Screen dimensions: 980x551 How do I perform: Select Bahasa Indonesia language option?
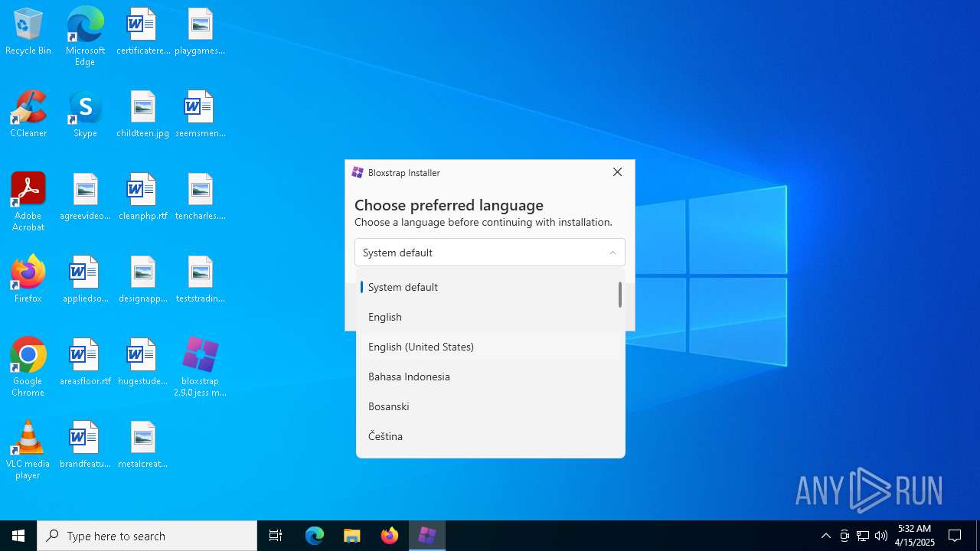(490, 377)
